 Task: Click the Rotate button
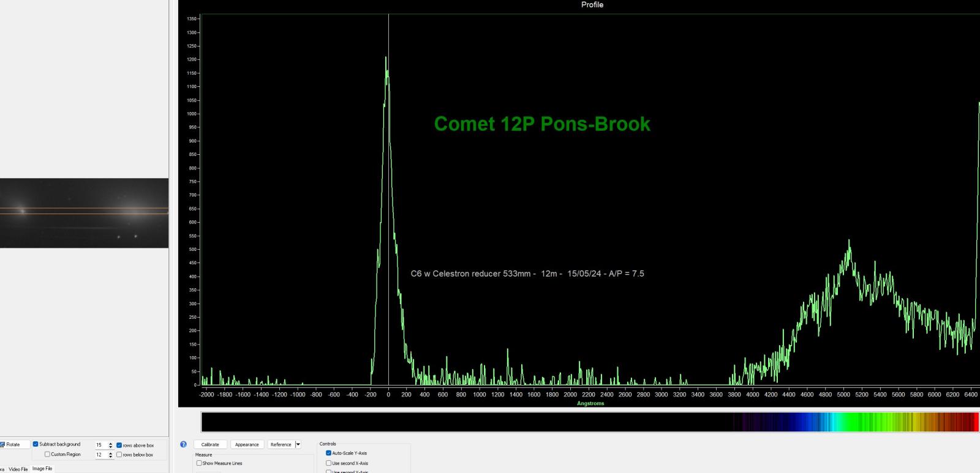point(13,445)
